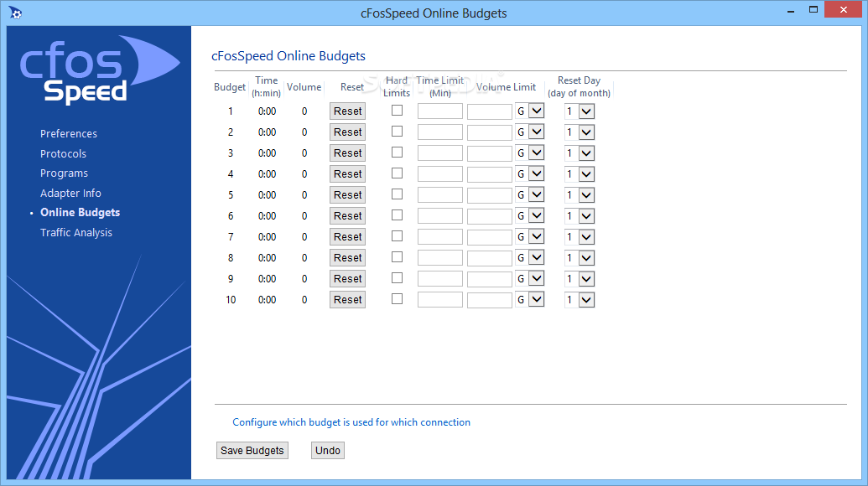Open Reset Day dropdown for budget 6
The image size is (868, 486).
click(579, 216)
